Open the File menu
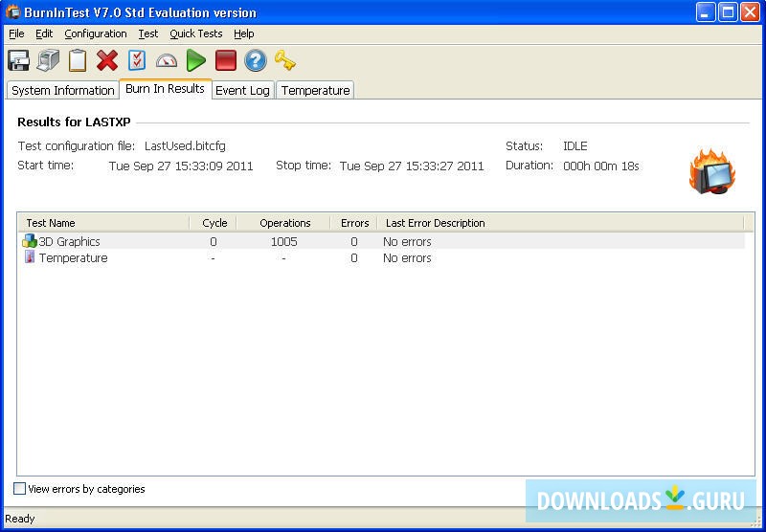The width and height of the screenshot is (766, 532). pyautogui.click(x=16, y=33)
